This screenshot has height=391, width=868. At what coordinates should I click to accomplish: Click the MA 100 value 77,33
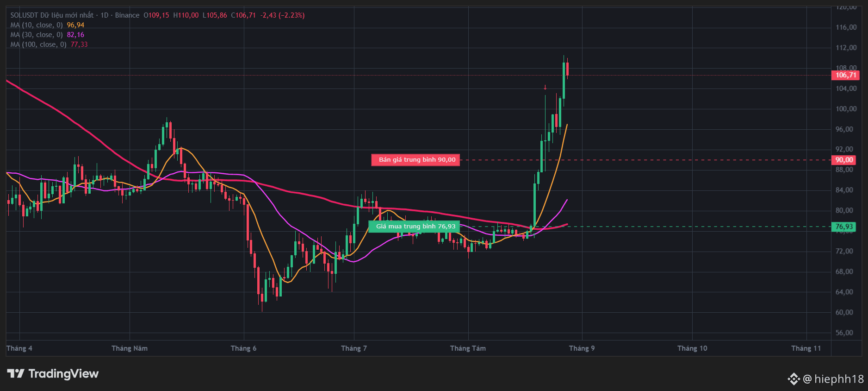(x=79, y=44)
